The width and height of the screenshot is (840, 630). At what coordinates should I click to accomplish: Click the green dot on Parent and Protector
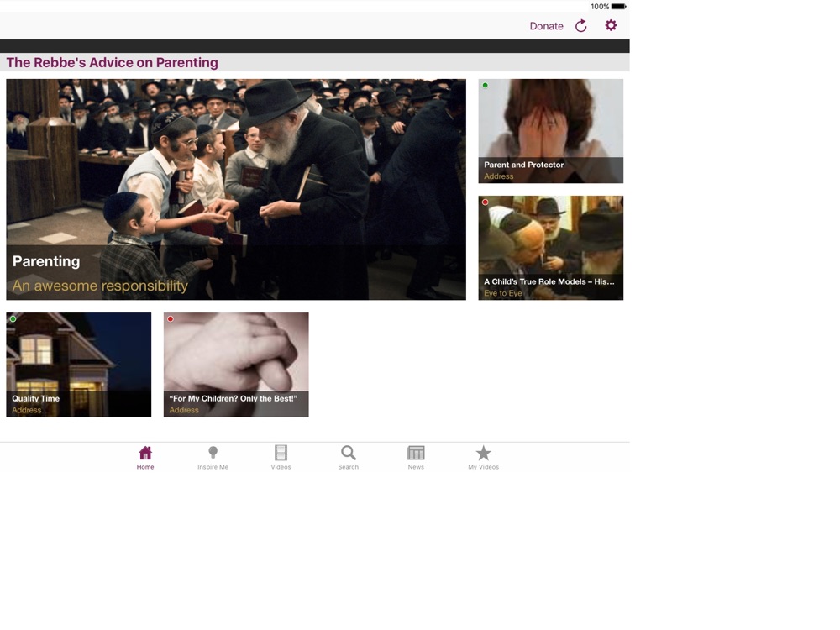[x=486, y=85]
